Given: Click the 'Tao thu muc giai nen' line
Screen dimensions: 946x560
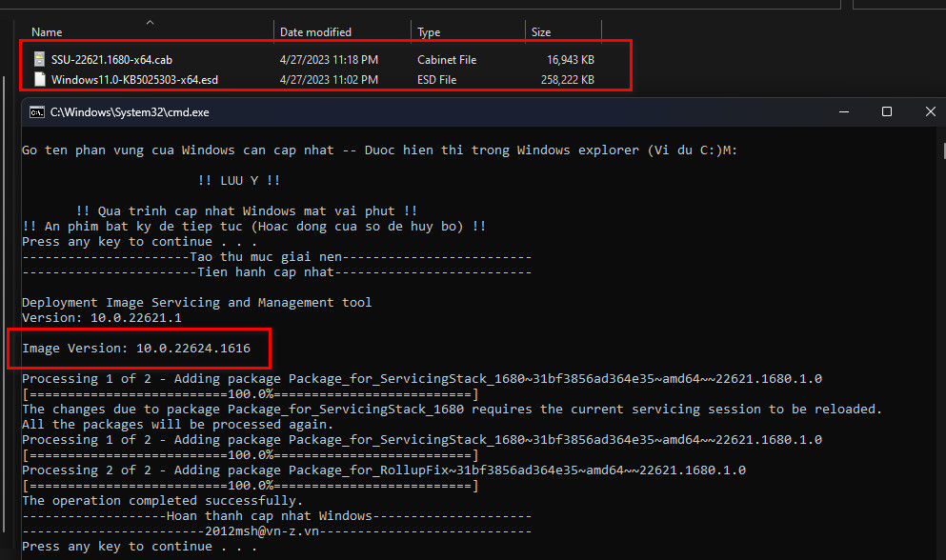Looking at the screenshot, I should coord(277,257).
